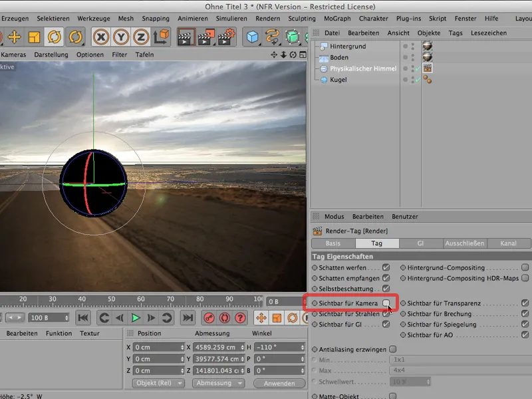Step the Winkel H value

[x=303, y=347]
